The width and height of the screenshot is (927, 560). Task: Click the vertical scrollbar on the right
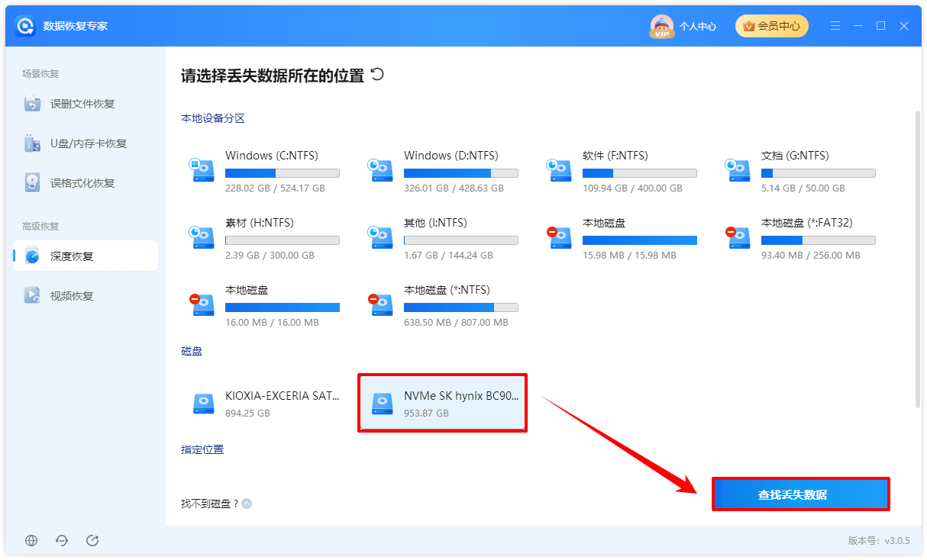click(918, 259)
